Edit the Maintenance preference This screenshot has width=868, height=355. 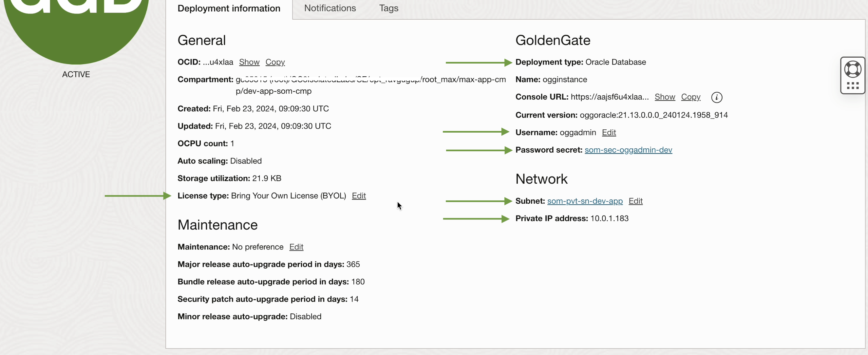pos(296,247)
